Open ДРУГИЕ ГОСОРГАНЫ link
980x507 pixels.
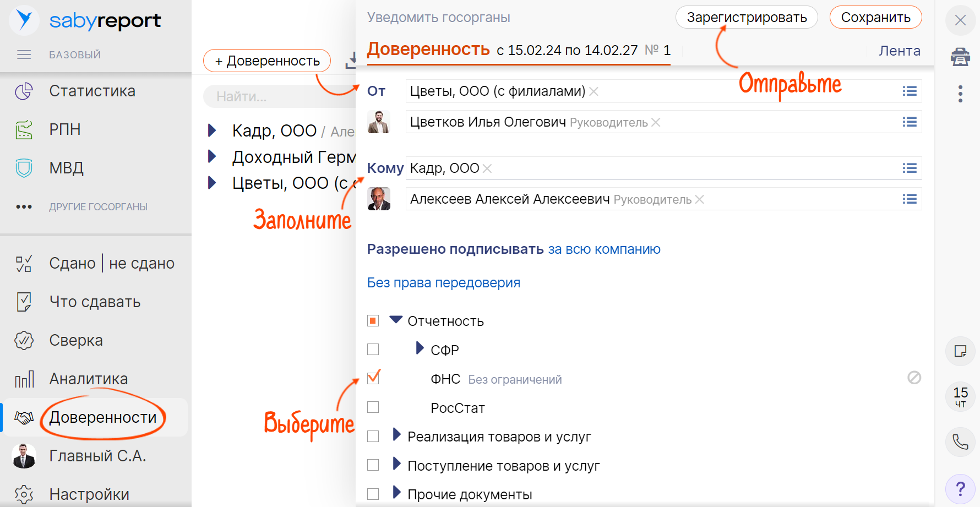[99, 207]
